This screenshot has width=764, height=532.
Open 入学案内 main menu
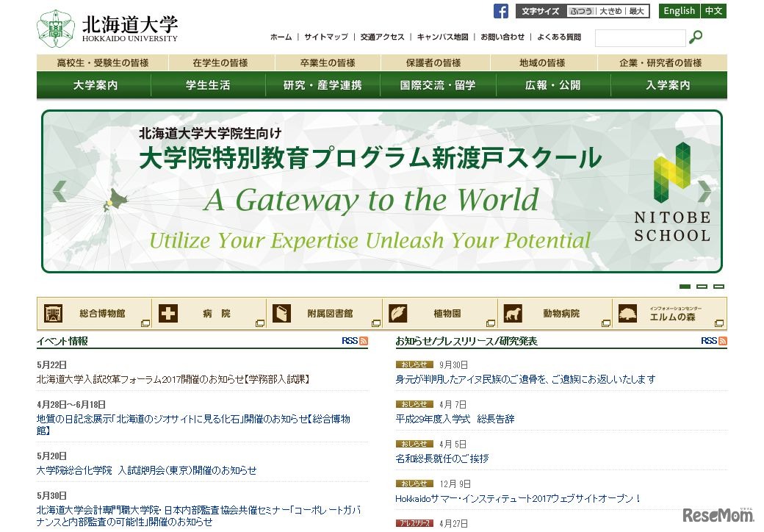pyautogui.click(x=668, y=85)
